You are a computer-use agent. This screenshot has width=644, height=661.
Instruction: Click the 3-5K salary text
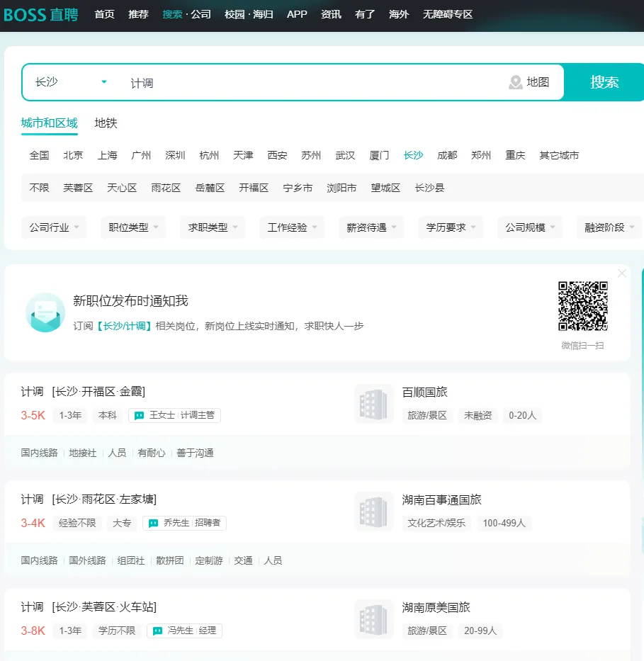coord(33,416)
